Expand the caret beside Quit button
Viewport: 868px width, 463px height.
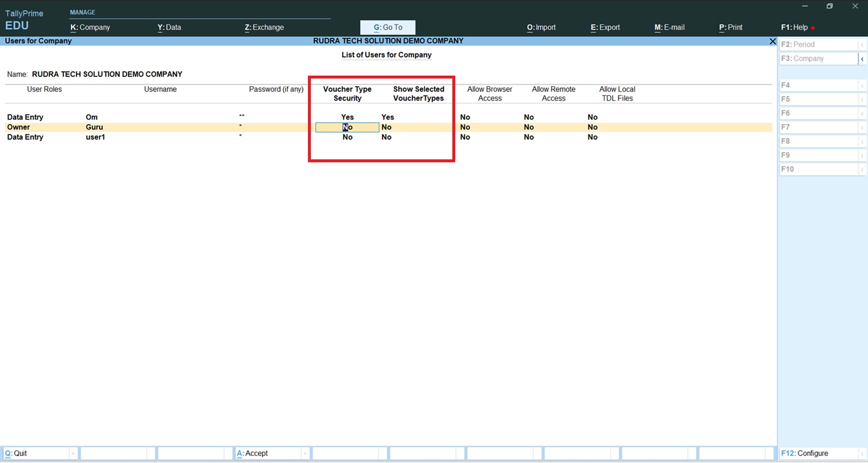(73, 454)
